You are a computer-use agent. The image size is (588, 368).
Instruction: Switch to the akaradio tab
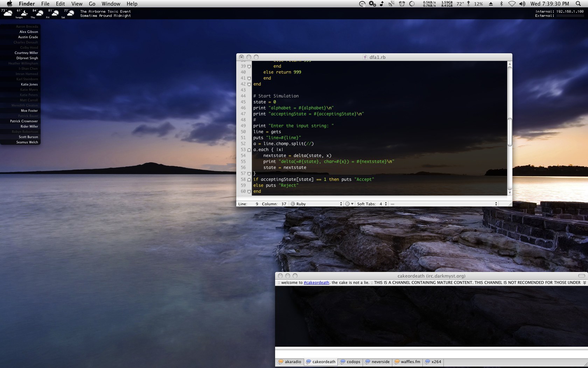click(x=289, y=362)
